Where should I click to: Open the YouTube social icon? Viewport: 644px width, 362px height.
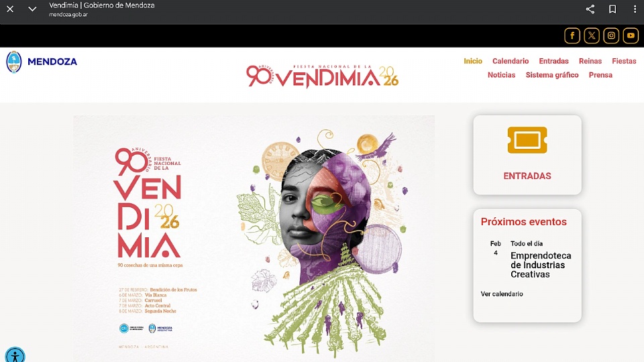[x=631, y=36]
